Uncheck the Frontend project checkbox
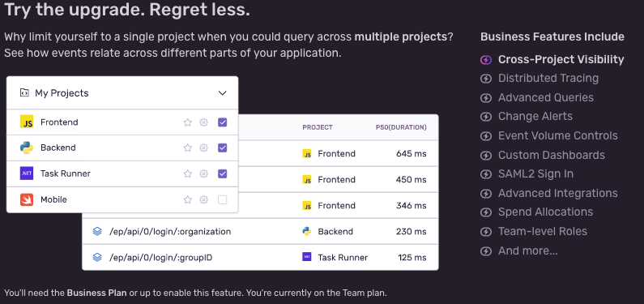This screenshot has height=304, width=644. 222,122
